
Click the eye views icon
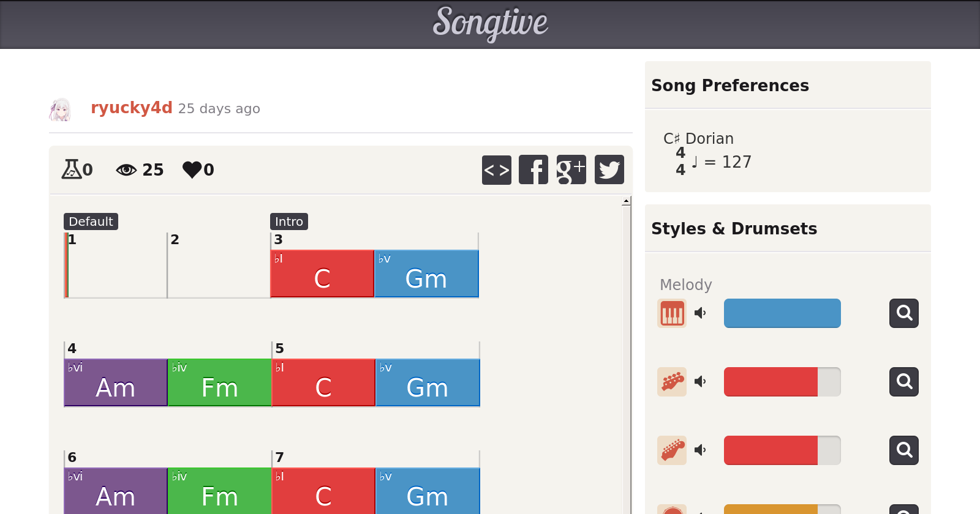126,169
